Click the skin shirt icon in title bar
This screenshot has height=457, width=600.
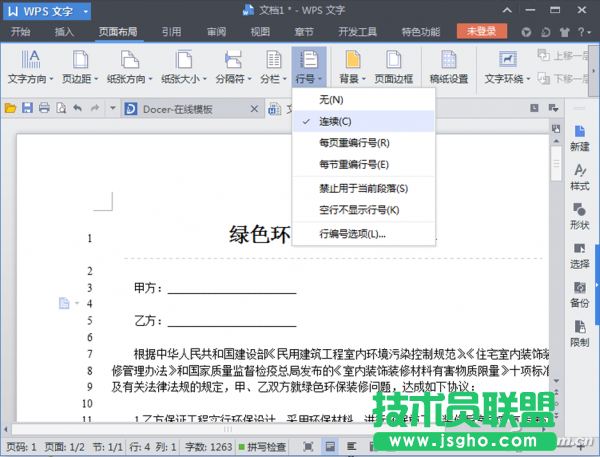click(x=564, y=32)
